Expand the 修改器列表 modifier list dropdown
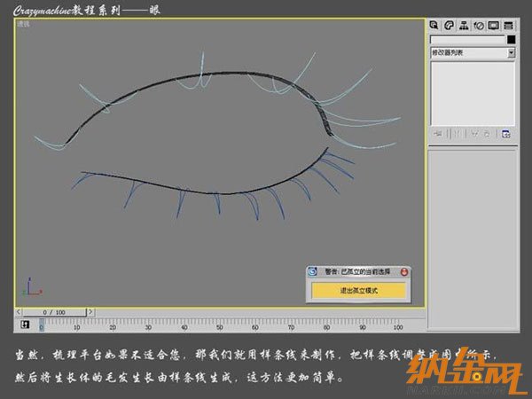The image size is (532, 399). pyautogui.click(x=511, y=52)
